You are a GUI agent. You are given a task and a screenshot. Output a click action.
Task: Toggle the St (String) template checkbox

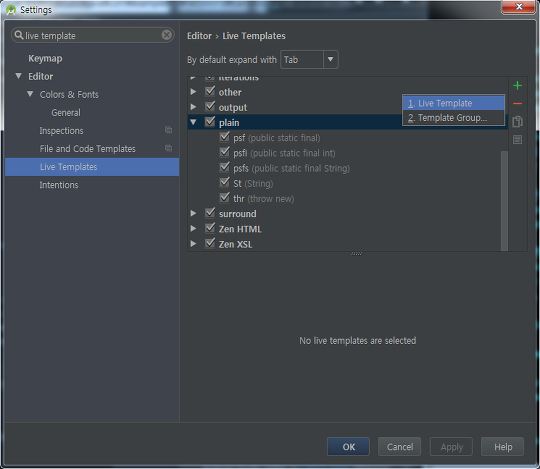[225, 183]
